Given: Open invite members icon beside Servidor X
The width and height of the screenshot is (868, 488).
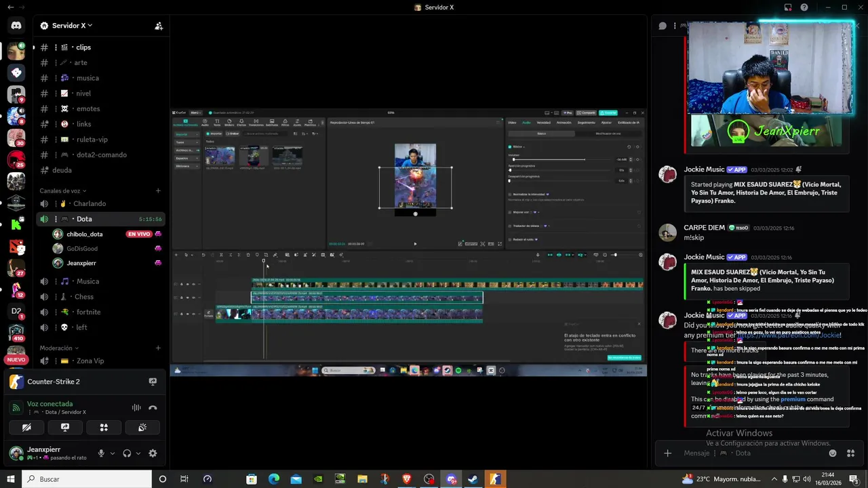Looking at the screenshot, I should tap(159, 26).
